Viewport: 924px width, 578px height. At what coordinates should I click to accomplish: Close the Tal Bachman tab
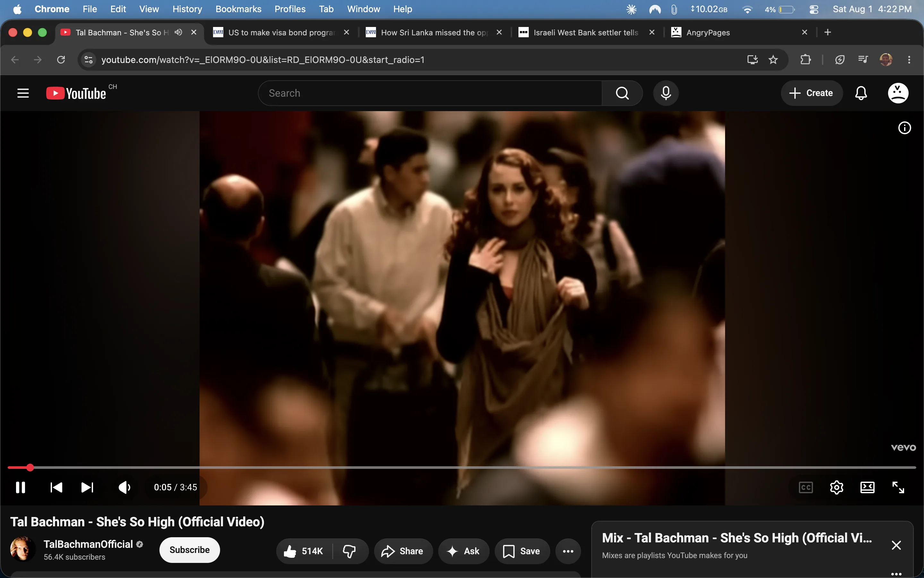tap(194, 32)
